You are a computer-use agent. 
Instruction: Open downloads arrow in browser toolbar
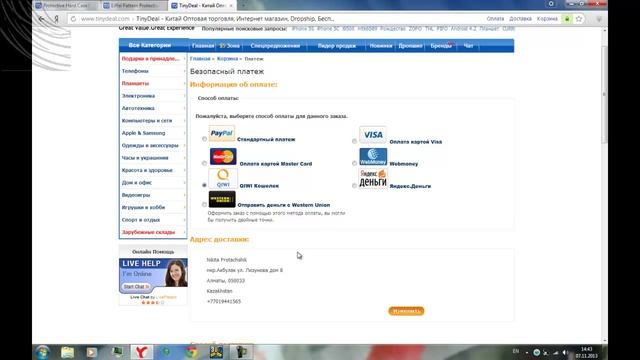pyautogui.click(x=599, y=19)
